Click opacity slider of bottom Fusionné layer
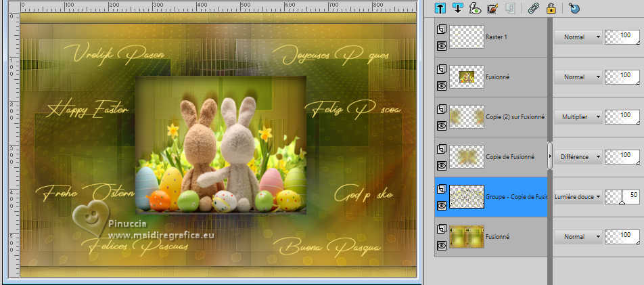Viewport: 644px width, 285px height. pos(622,237)
